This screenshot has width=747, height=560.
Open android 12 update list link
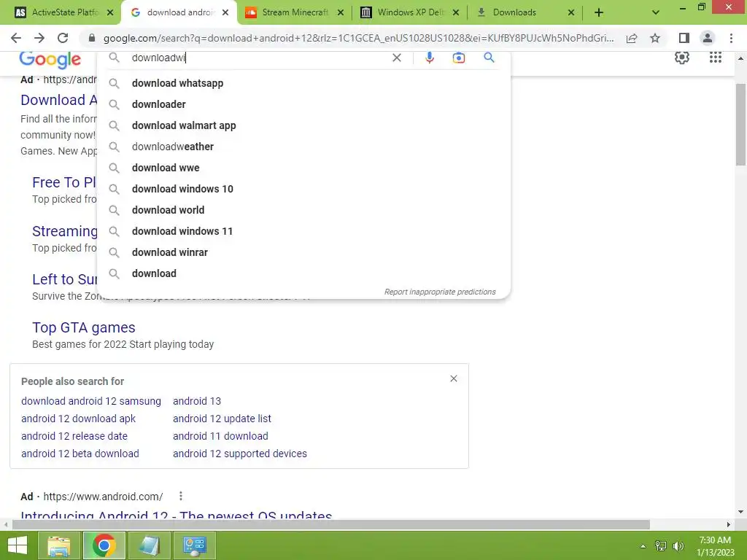tap(222, 419)
